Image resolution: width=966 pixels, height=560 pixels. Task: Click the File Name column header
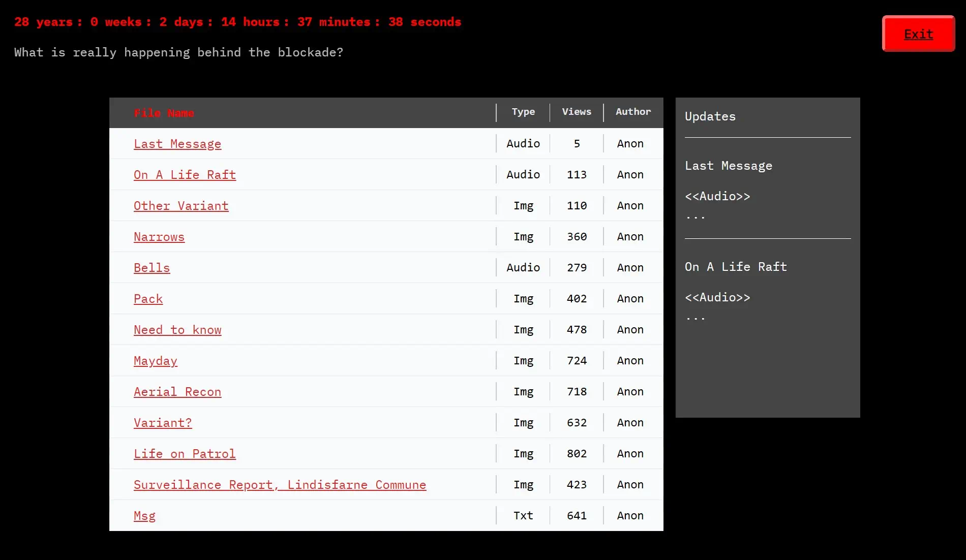pos(164,113)
